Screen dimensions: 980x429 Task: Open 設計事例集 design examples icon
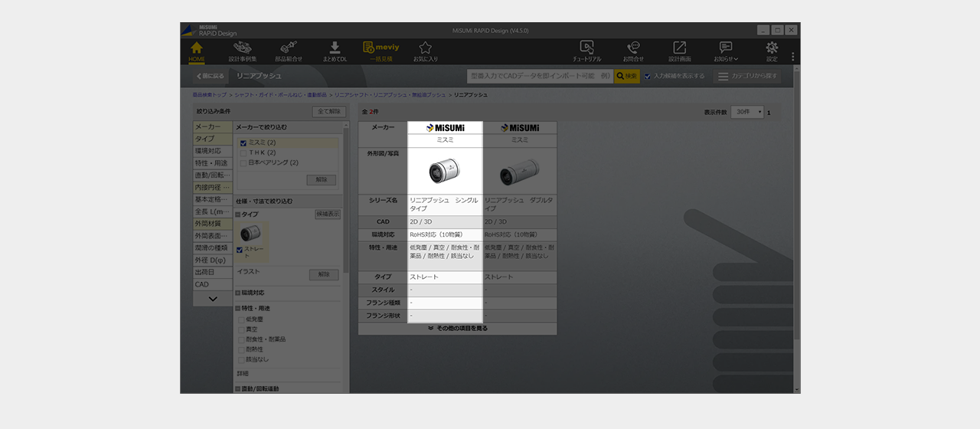click(243, 51)
